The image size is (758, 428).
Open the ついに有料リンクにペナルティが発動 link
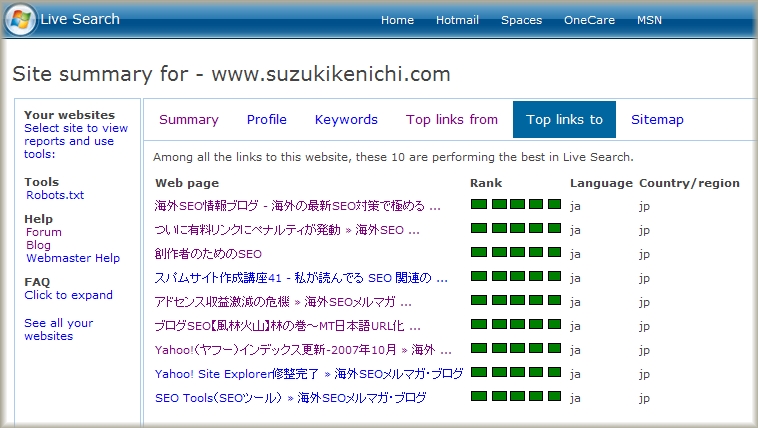(x=287, y=230)
